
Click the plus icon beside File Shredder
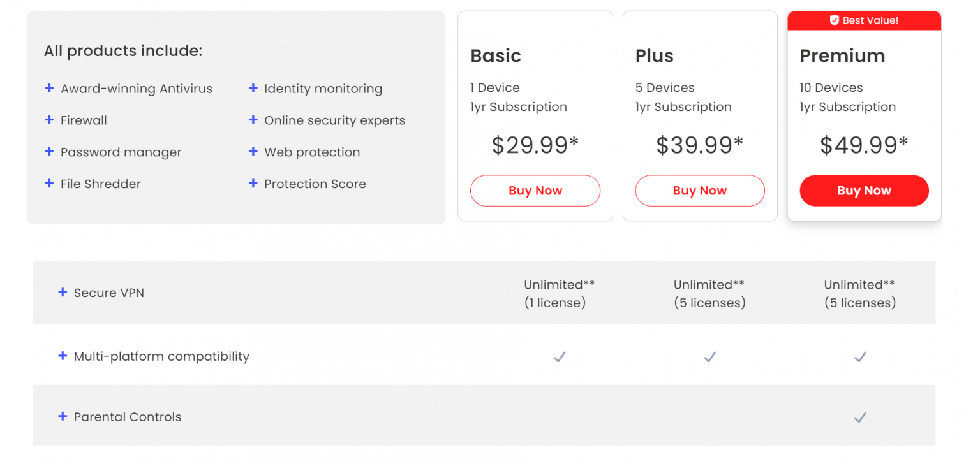coord(50,184)
